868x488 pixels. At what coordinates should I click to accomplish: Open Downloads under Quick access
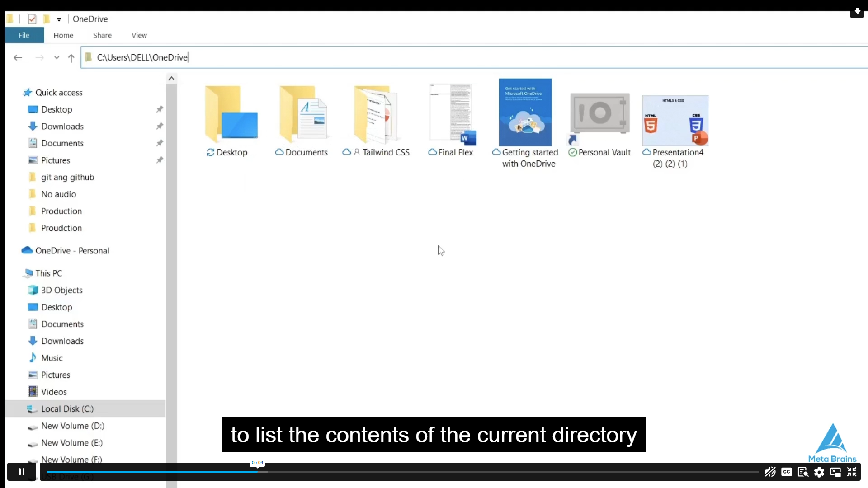(56, 127)
